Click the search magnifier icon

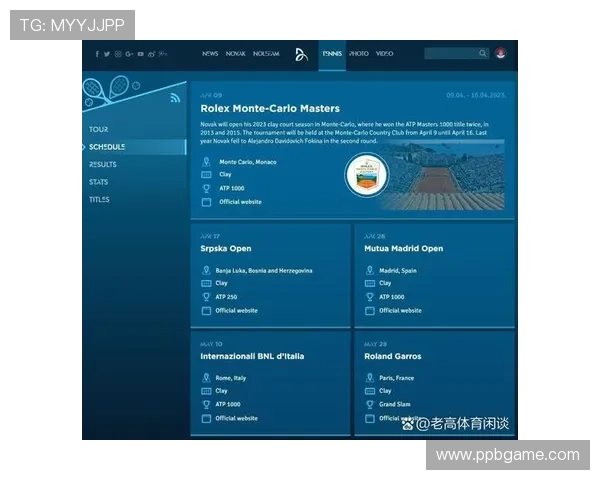click(483, 53)
